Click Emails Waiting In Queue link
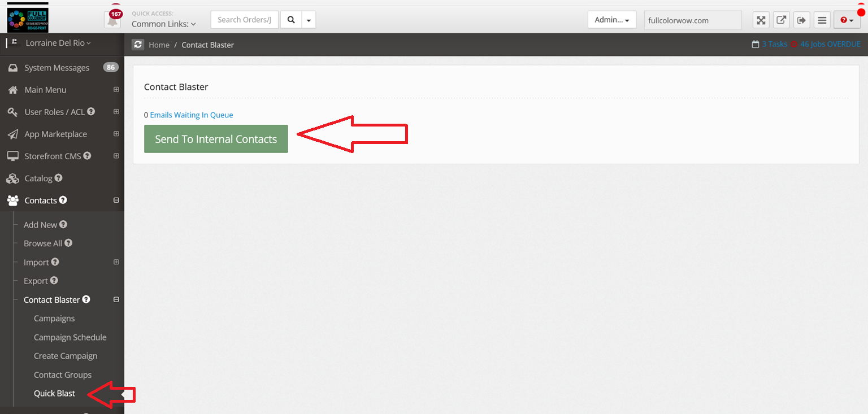Screen dimensions: 868x414 (x=191, y=115)
